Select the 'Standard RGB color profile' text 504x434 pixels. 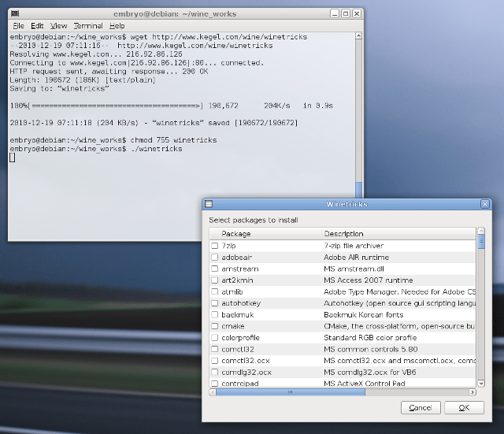tap(370, 338)
